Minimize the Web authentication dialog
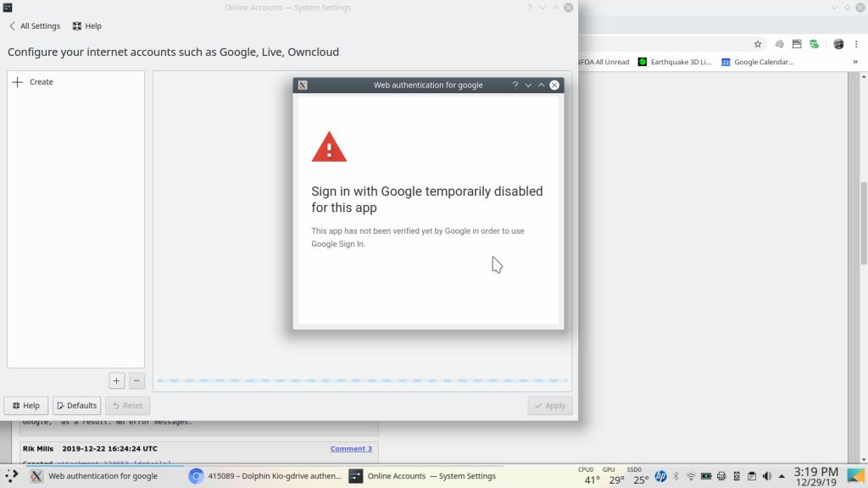The height and width of the screenshot is (488, 868). coord(528,86)
